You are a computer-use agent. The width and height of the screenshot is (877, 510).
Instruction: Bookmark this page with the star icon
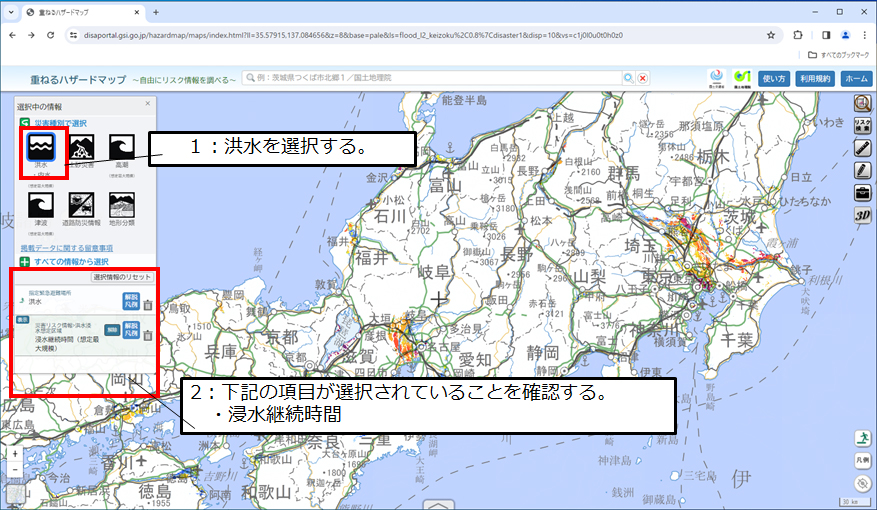coord(771,35)
